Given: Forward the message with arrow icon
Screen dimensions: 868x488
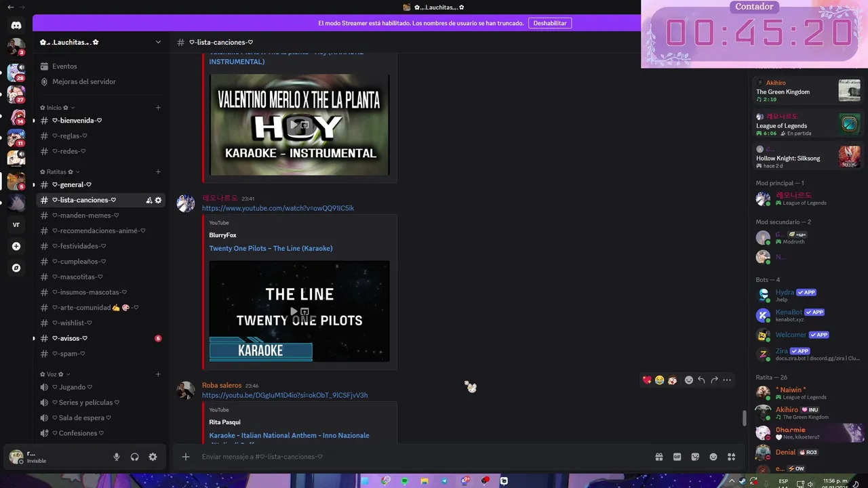Looking at the screenshot, I should pos(714,380).
